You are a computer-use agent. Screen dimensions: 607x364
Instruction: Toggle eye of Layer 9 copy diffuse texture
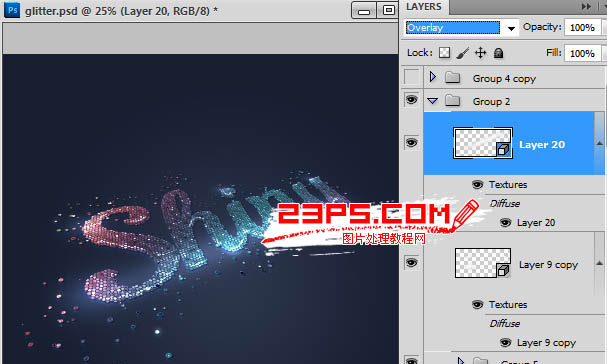pos(506,342)
